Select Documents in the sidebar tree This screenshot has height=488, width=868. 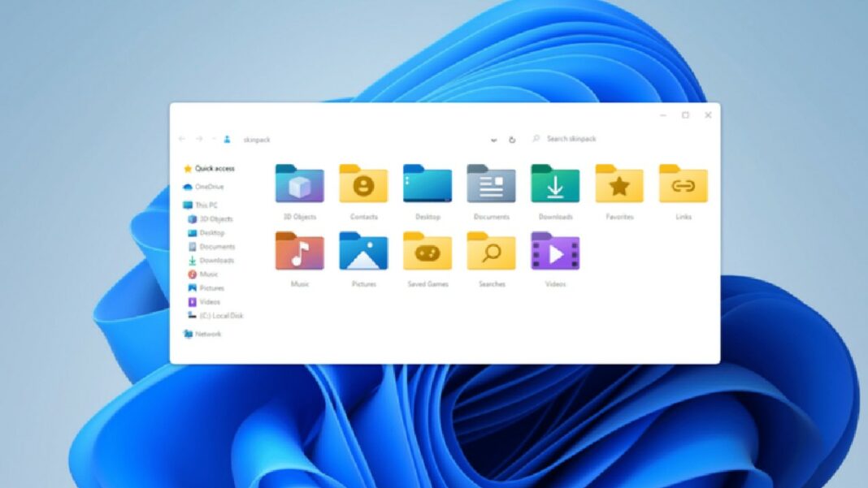point(211,247)
